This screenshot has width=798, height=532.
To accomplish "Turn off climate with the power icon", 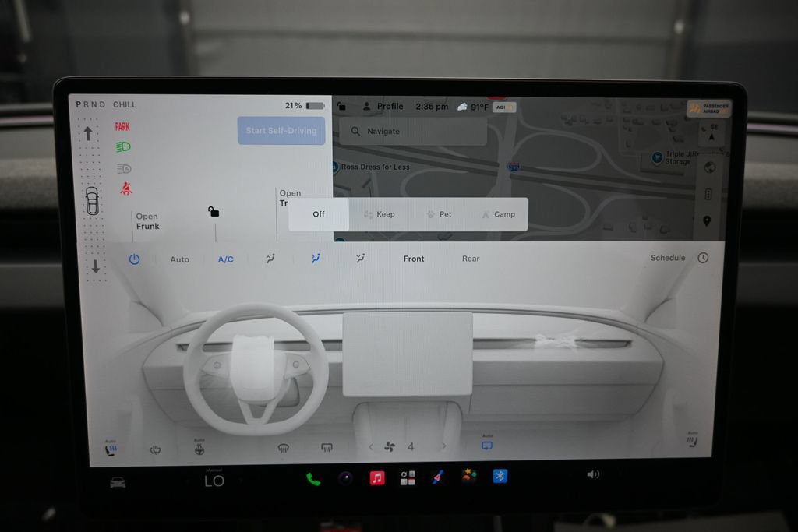I will [134, 259].
